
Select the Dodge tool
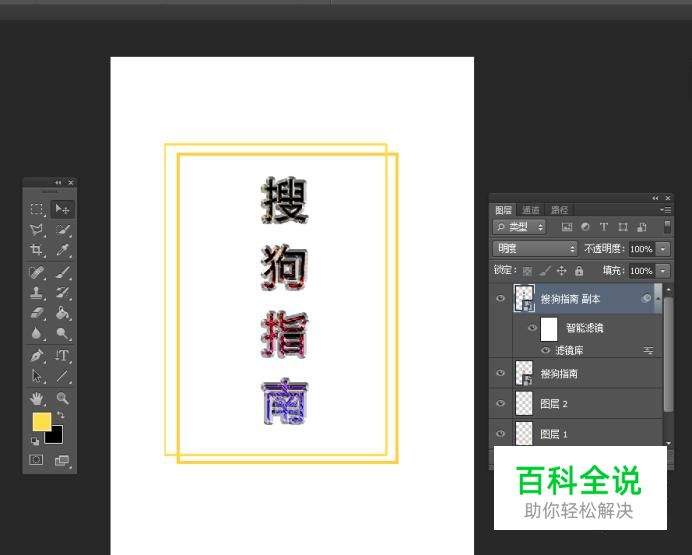pyautogui.click(x=63, y=333)
